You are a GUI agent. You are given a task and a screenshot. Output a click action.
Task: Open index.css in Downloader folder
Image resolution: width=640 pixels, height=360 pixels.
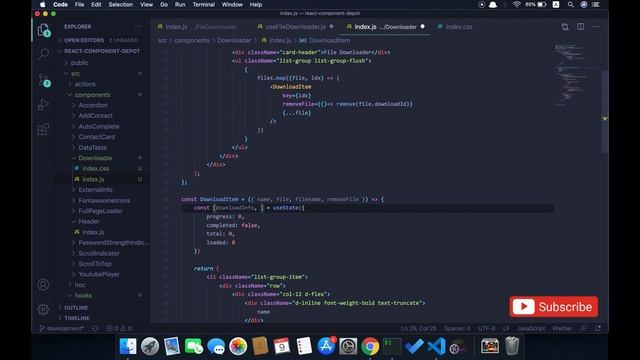click(x=96, y=169)
